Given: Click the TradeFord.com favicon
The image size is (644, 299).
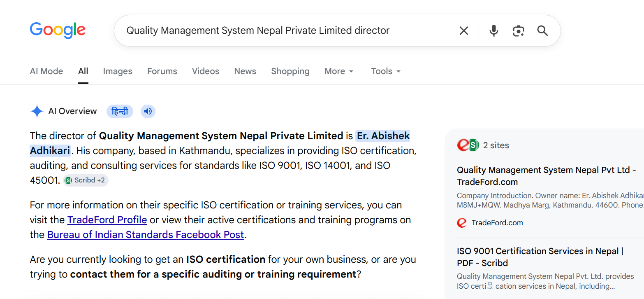Looking at the screenshot, I should tap(462, 223).
